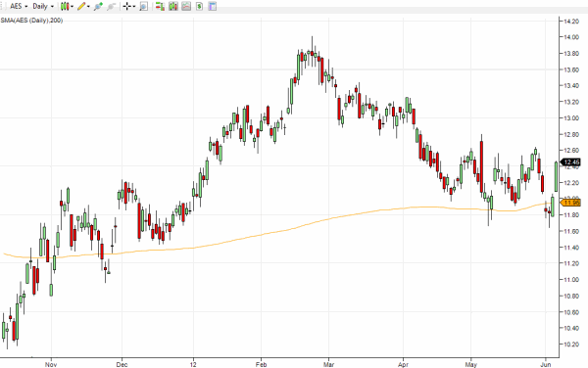Select the pencil drawing tool
588x368 pixels.
81,7
